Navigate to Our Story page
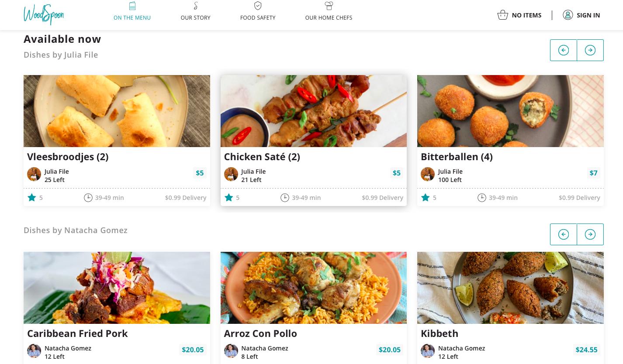 (x=195, y=17)
